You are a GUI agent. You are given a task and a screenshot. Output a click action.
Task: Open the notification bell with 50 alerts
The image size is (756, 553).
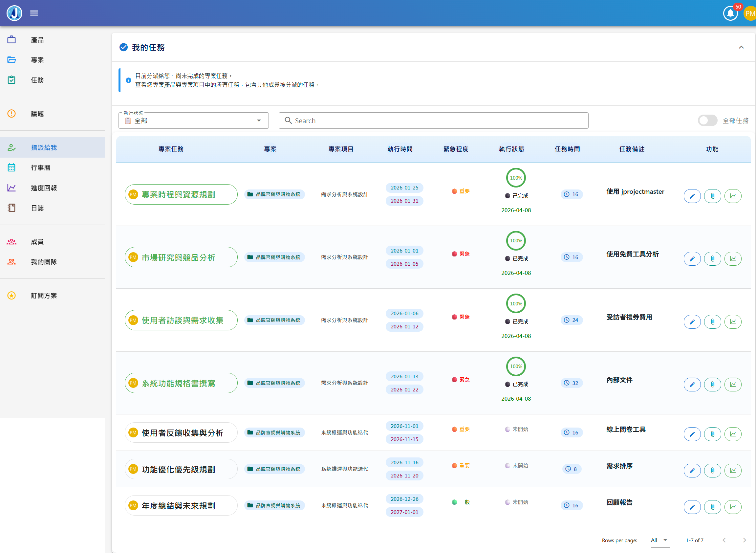pyautogui.click(x=731, y=13)
